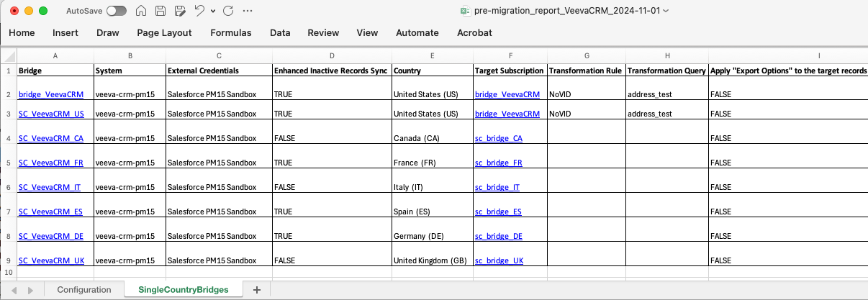
Task: Expand the Undo history dropdown arrow
Action: pos(213,12)
